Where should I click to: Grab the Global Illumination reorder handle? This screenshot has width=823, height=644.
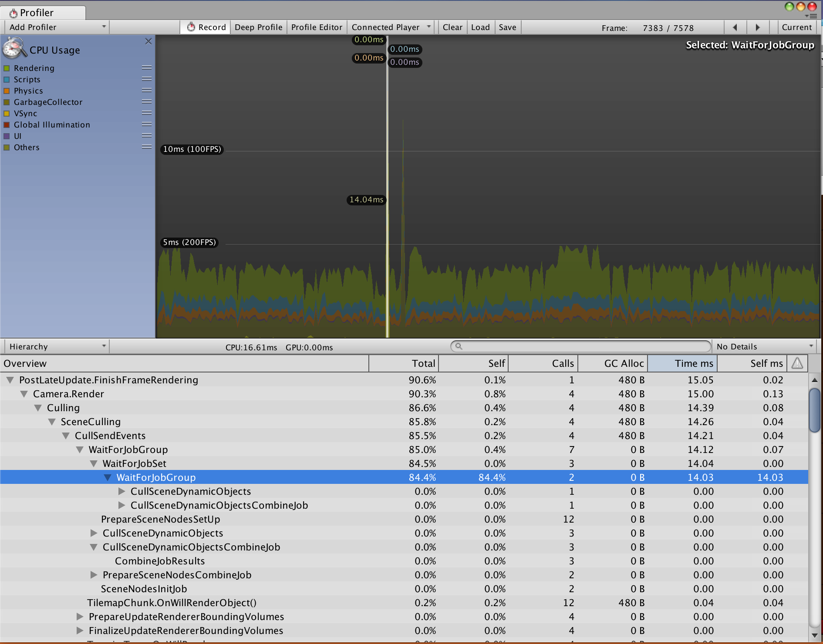click(147, 124)
